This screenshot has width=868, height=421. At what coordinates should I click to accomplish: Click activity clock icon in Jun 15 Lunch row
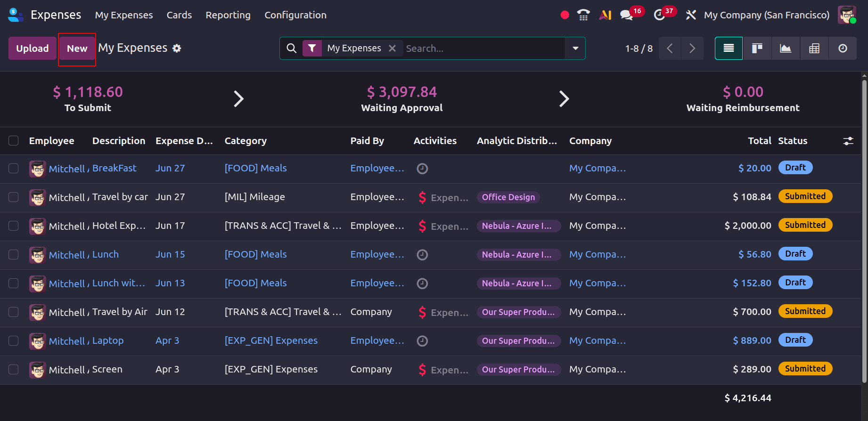422,255
